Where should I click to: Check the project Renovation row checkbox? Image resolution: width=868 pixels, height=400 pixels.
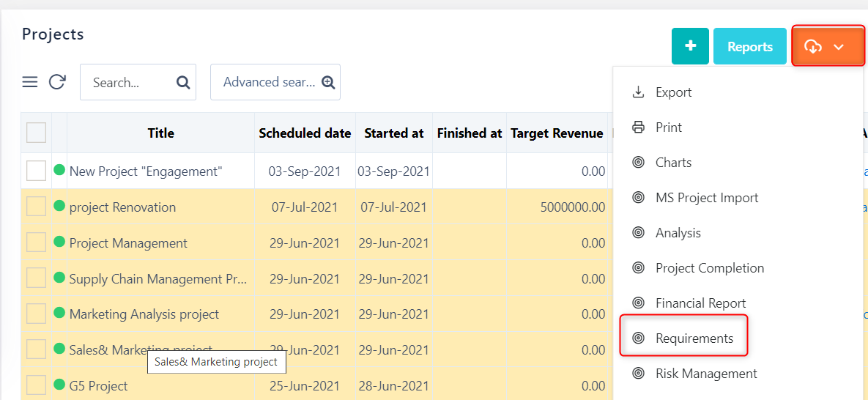(x=37, y=207)
